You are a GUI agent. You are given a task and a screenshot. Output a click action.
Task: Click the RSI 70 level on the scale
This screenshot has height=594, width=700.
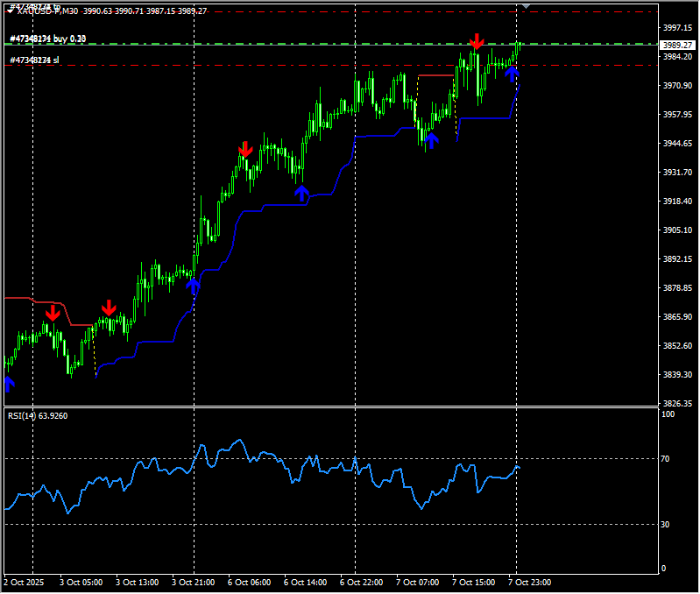pos(667,458)
